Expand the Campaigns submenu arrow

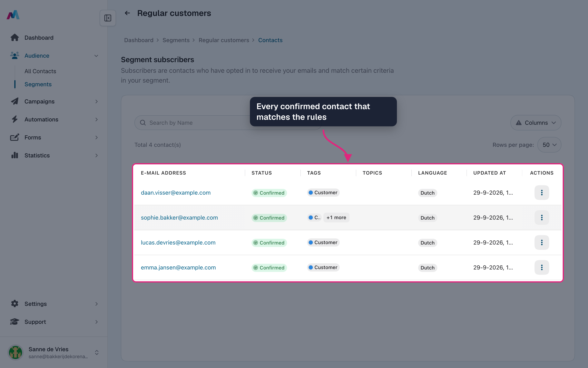click(96, 101)
